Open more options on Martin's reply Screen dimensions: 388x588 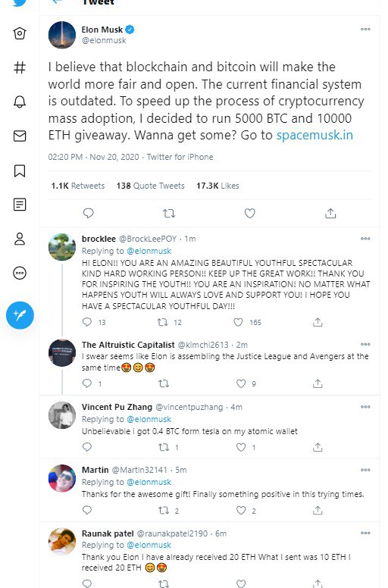(365, 470)
